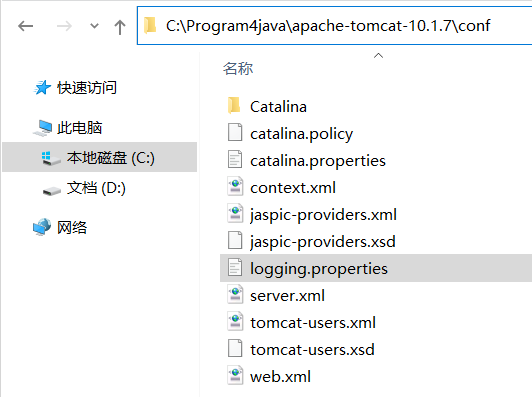Select the catalina.properties file icon
The height and width of the screenshot is (397, 532).
pyautogui.click(x=235, y=159)
